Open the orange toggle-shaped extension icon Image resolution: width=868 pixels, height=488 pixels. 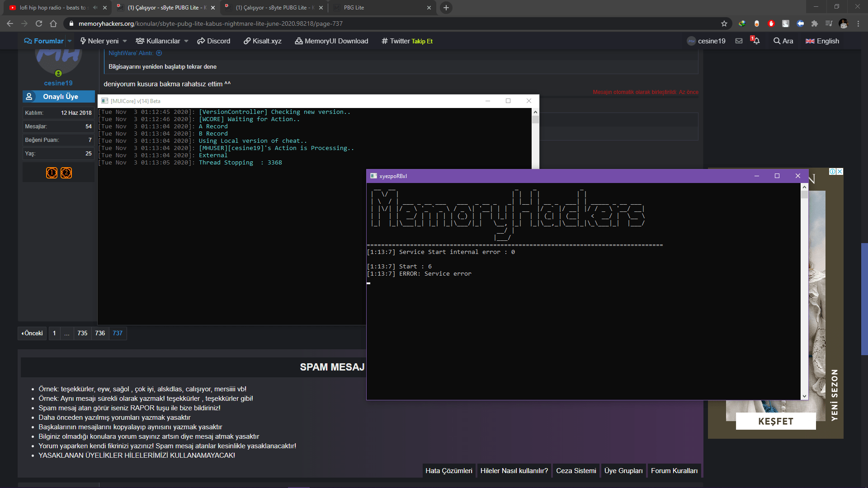tap(757, 23)
